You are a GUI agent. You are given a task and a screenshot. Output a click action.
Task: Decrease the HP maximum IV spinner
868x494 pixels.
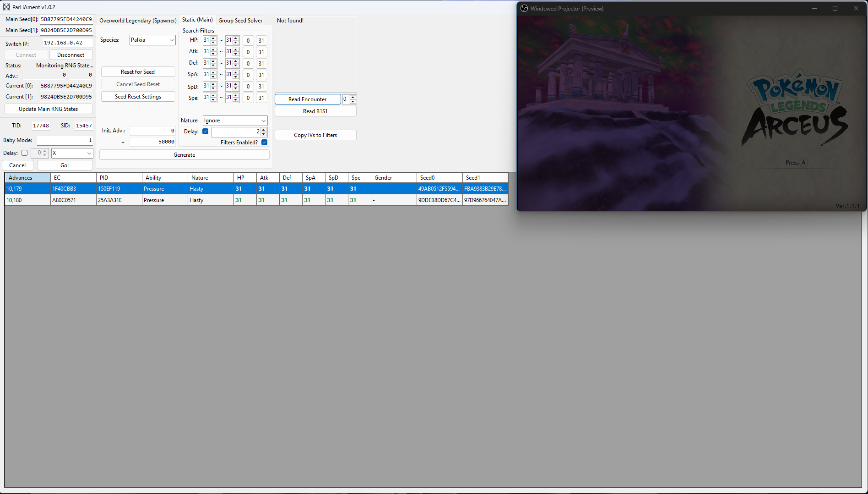[x=236, y=43]
